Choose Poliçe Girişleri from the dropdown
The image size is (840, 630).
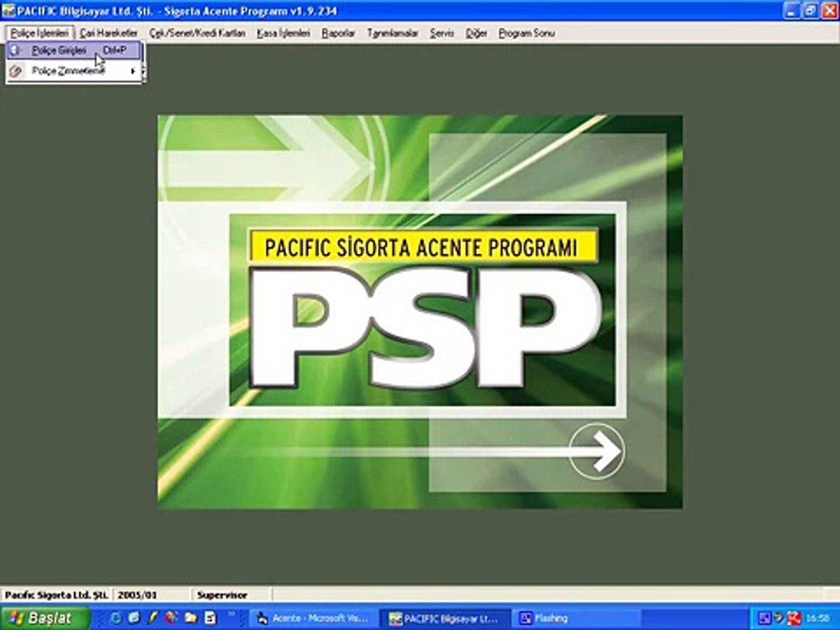tap(75, 51)
